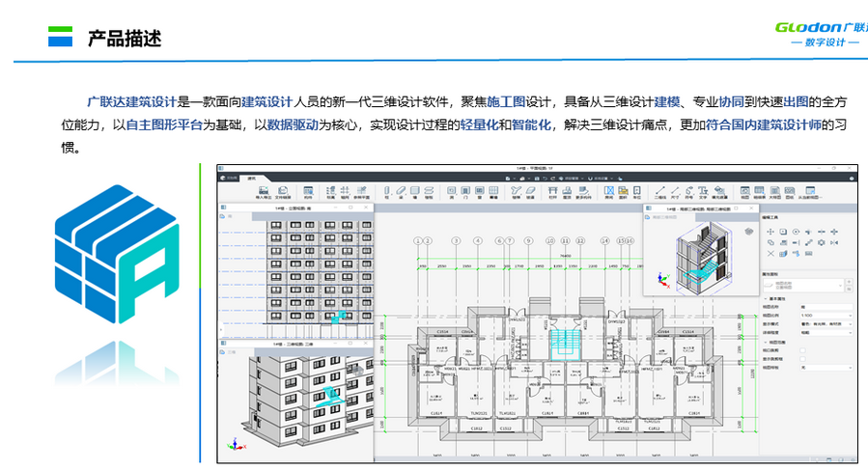The width and height of the screenshot is (868, 471).
Task: Select the 楼梯 stair tool
Action: point(516,193)
